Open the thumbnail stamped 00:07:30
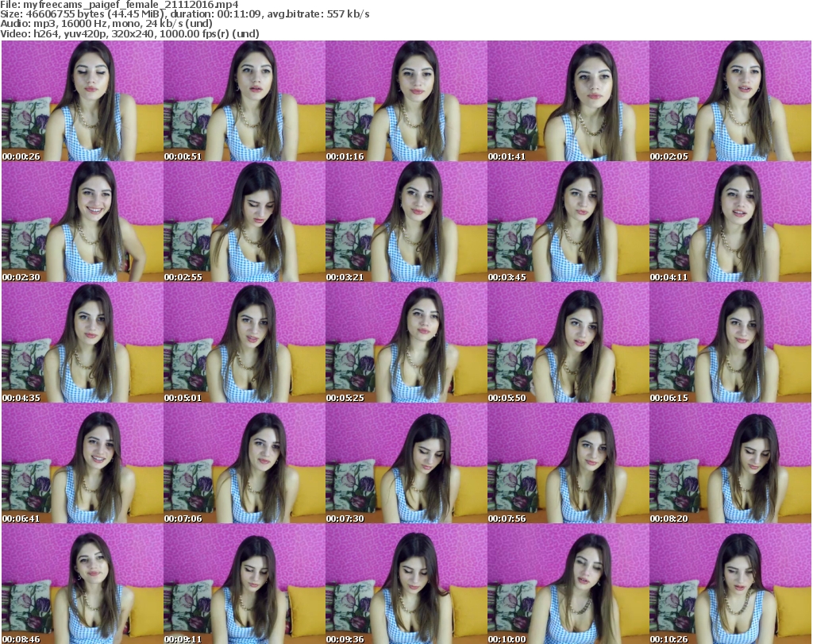 tap(406, 463)
